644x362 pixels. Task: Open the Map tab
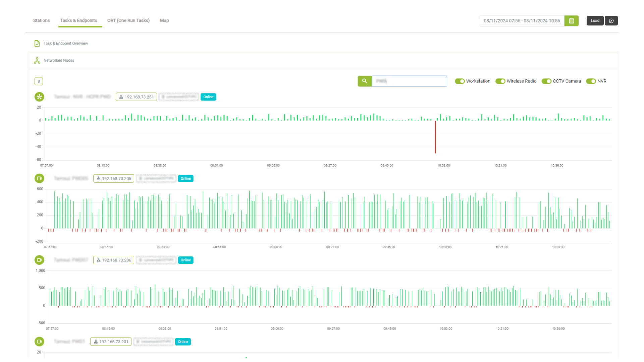point(164,20)
